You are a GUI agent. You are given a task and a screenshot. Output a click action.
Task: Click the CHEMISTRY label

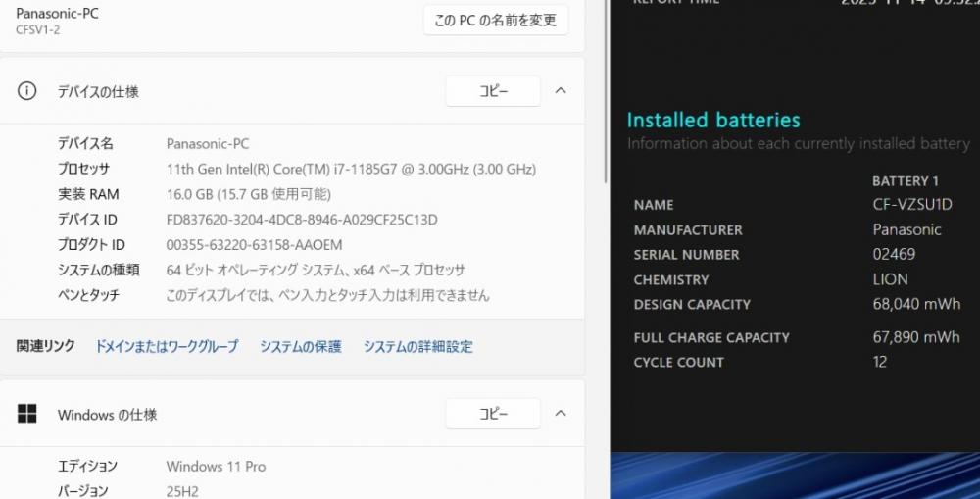tap(670, 279)
